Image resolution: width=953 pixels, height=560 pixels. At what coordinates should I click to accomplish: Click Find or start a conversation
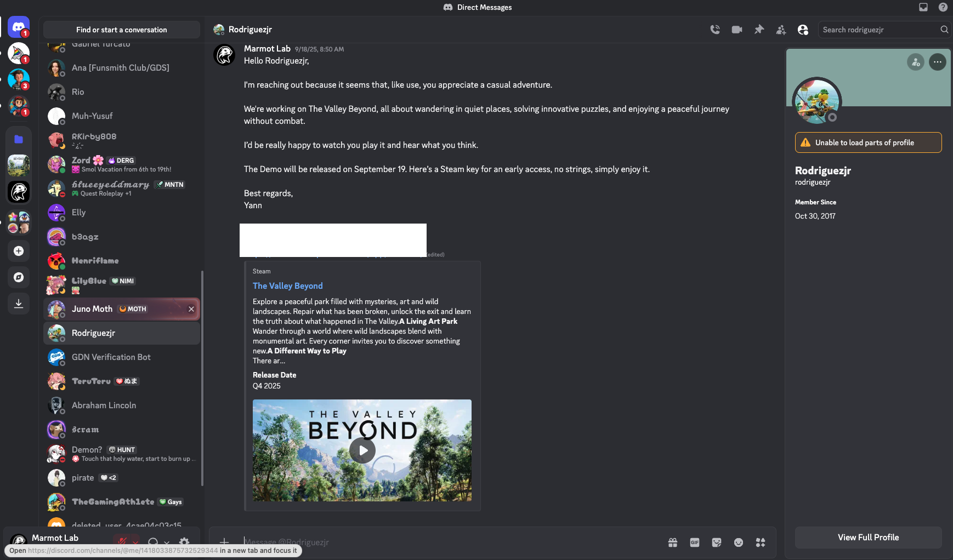122,30
